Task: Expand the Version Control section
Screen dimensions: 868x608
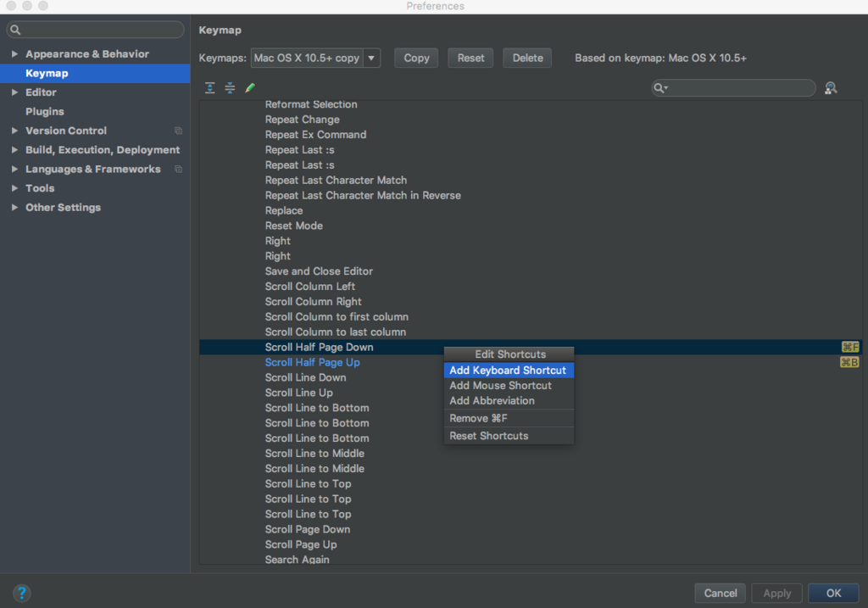Action: coord(14,131)
